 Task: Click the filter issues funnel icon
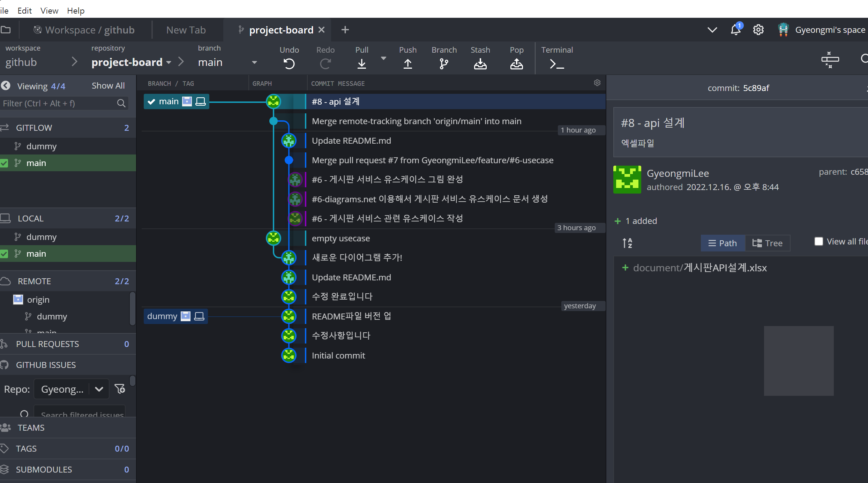[x=120, y=389]
